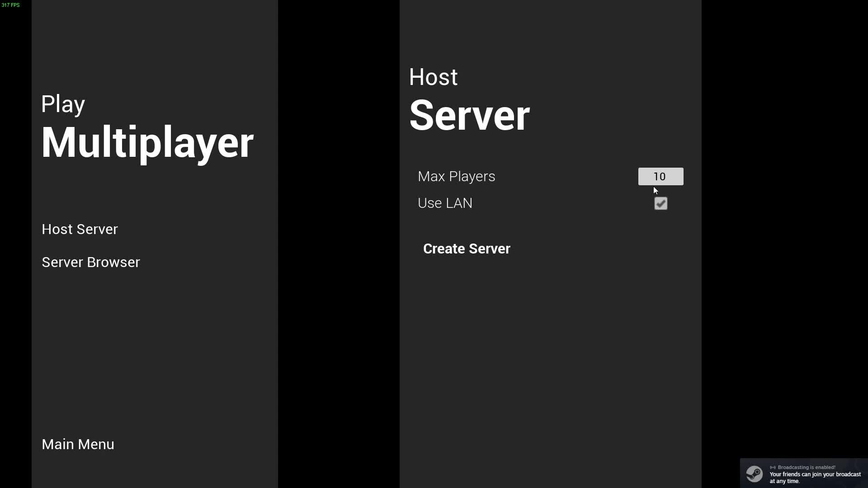868x488 pixels.
Task: Click the large Server heading
Action: click(x=469, y=116)
